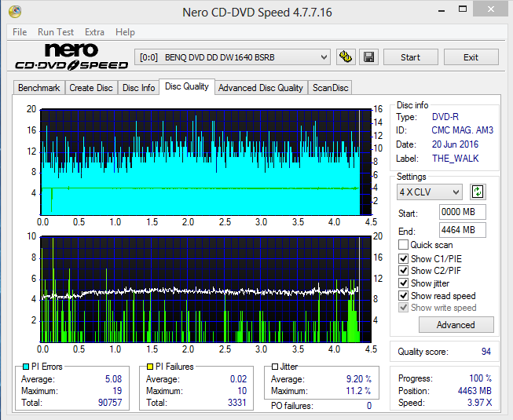Viewport: 513px width, 420px height.
Task: Click the upper PI Errors graph
Action: pos(206,163)
